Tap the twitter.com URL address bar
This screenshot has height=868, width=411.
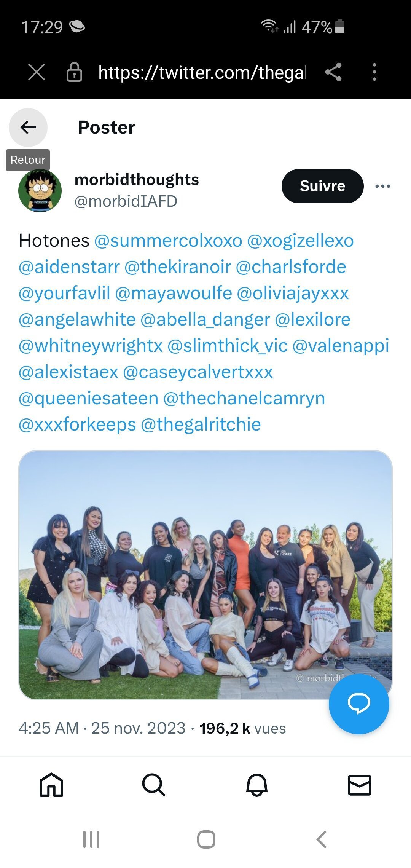coord(202,72)
